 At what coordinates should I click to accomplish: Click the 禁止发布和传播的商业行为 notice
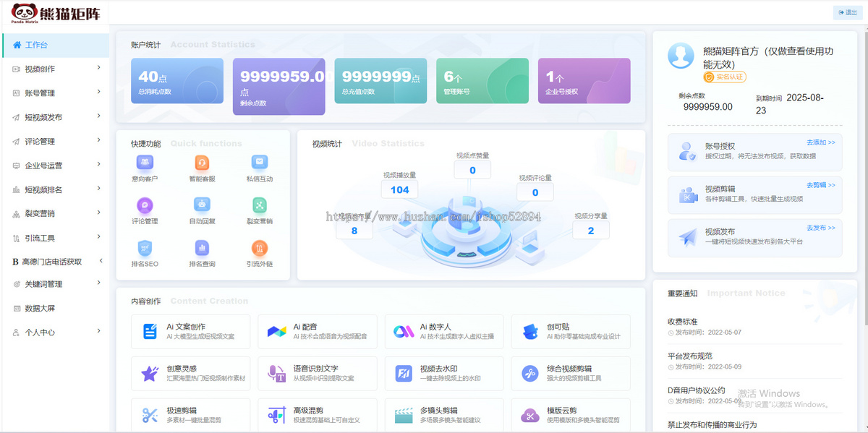(x=712, y=424)
